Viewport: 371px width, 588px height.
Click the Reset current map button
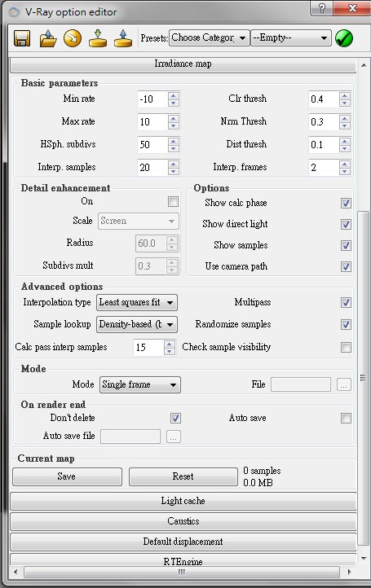point(183,476)
